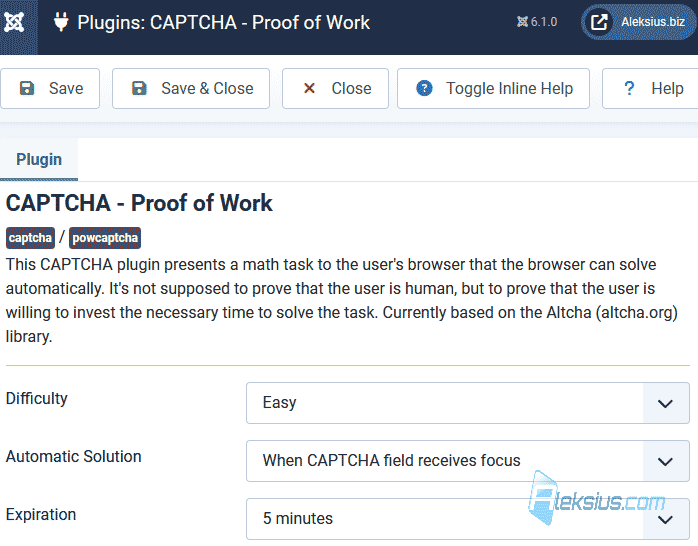Click the Joomla 6.1.0 version badge
The image size is (698, 546).
537,22
